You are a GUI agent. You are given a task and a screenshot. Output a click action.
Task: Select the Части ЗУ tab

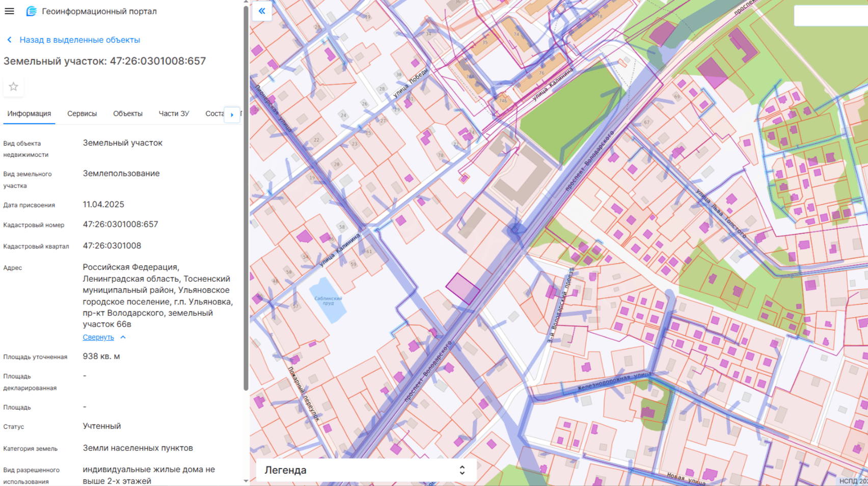point(174,114)
